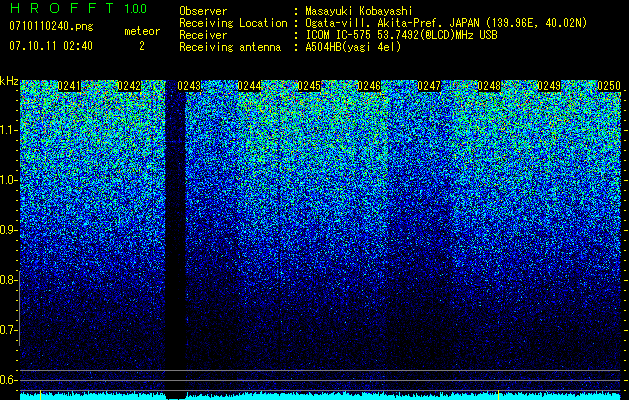The image size is (629, 400).
Task: Click the 0247 time marker
Action: point(429,86)
